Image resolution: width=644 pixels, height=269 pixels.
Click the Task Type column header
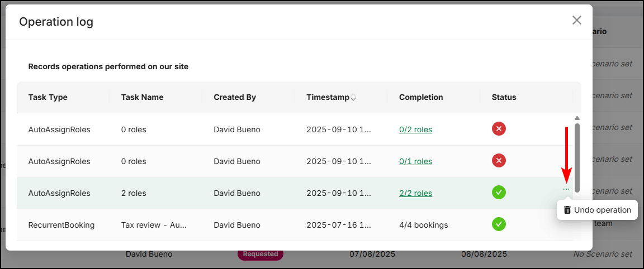coord(48,98)
